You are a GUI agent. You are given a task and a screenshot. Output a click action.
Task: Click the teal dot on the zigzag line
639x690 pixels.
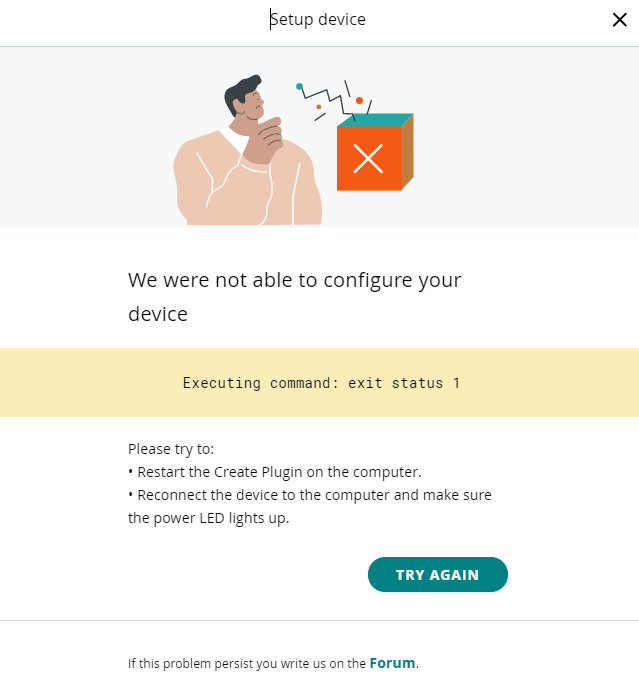coord(299,87)
